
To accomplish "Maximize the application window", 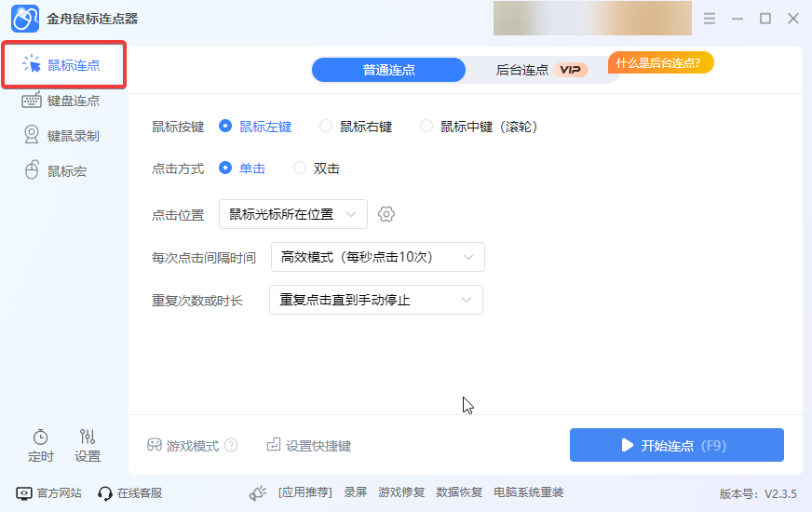I will (x=765, y=19).
